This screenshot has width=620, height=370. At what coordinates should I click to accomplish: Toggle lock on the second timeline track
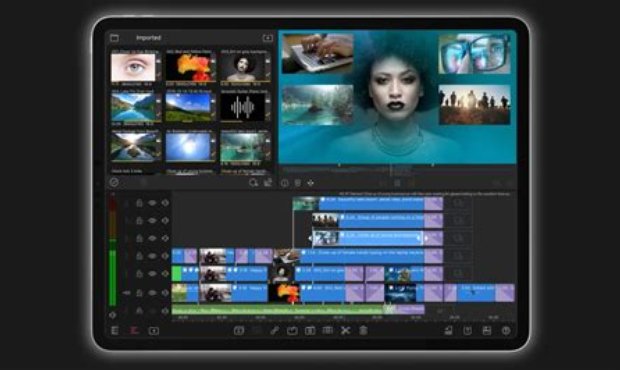click(139, 221)
